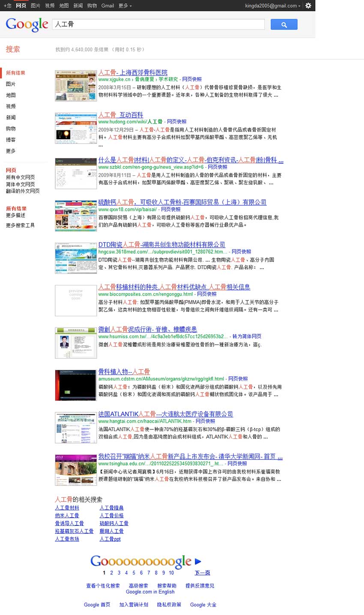Filter by 所有中文网页
This screenshot has width=364, height=615.
(x=21, y=177)
